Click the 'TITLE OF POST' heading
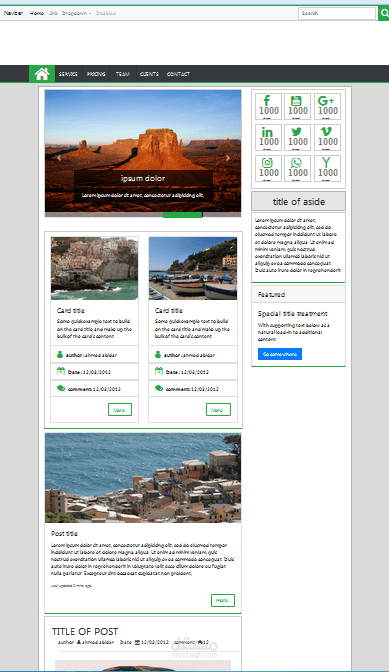Viewport: 389px width, 672px height. 85,631
